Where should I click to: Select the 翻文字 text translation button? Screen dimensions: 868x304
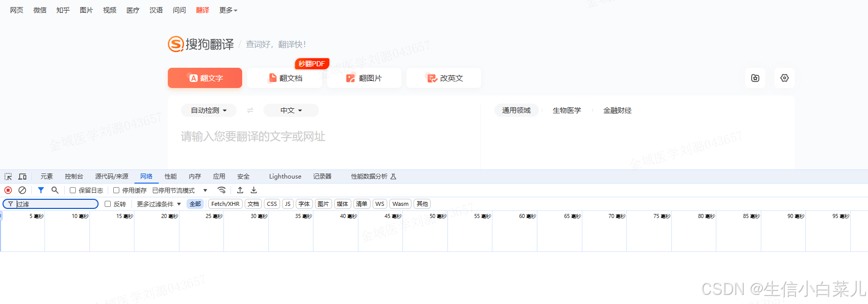point(205,78)
